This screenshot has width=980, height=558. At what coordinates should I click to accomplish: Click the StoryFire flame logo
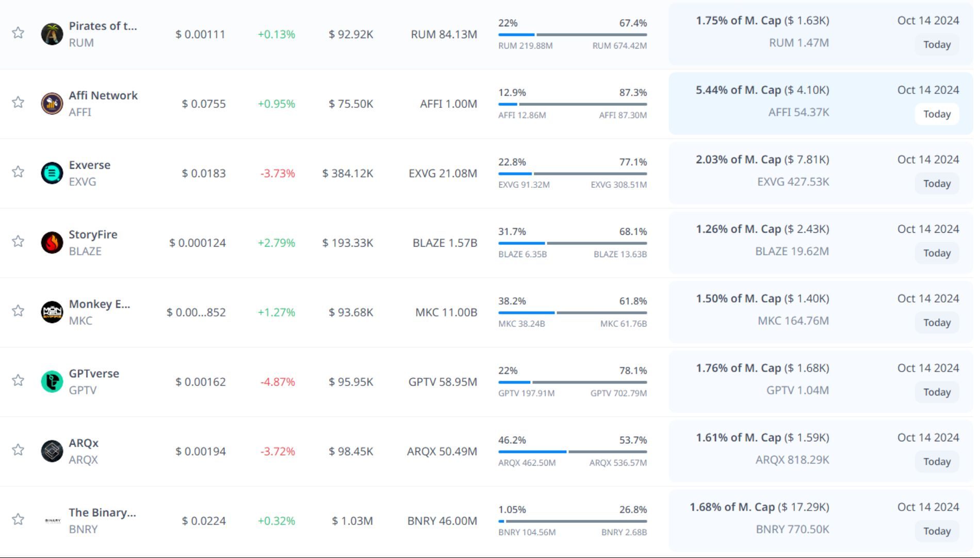[x=52, y=243]
